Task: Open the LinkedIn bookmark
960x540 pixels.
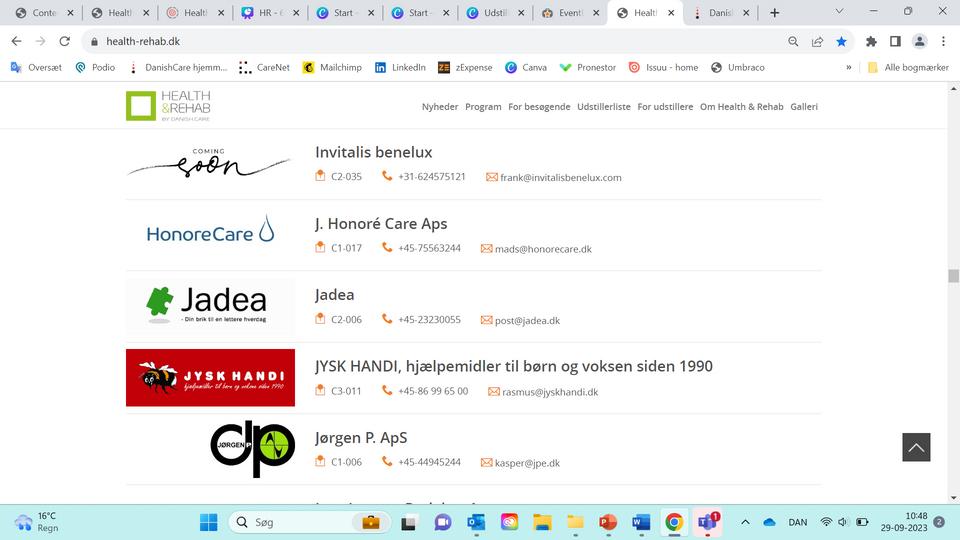Action: tap(400, 67)
